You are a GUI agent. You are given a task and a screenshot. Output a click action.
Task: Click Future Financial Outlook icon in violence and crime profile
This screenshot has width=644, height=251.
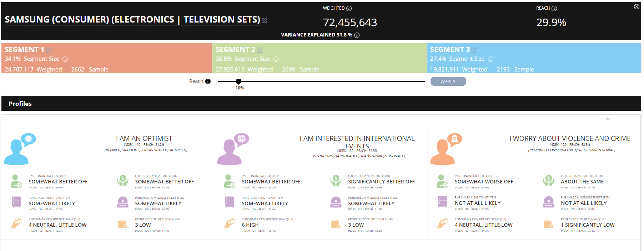point(549,181)
